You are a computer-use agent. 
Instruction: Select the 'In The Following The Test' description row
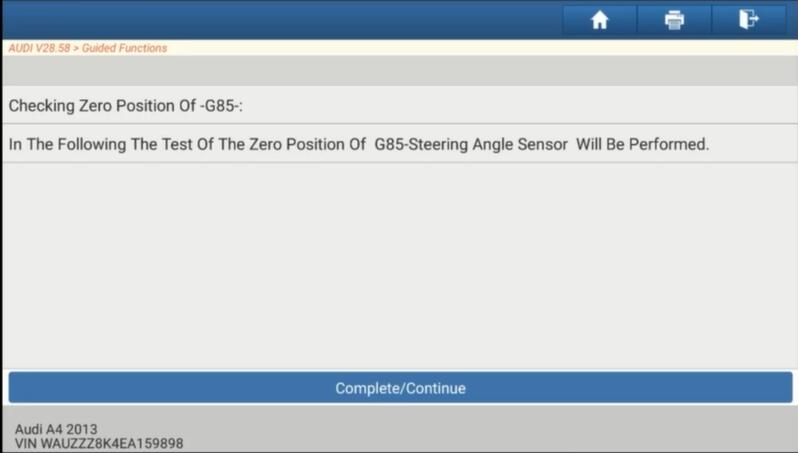[400, 144]
